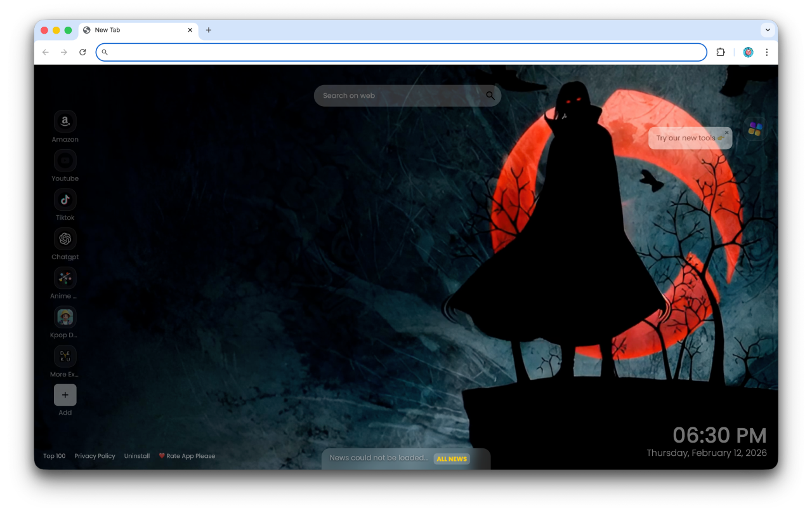Select the New Tab tab
The width and height of the screenshot is (812, 508).
pos(138,30)
